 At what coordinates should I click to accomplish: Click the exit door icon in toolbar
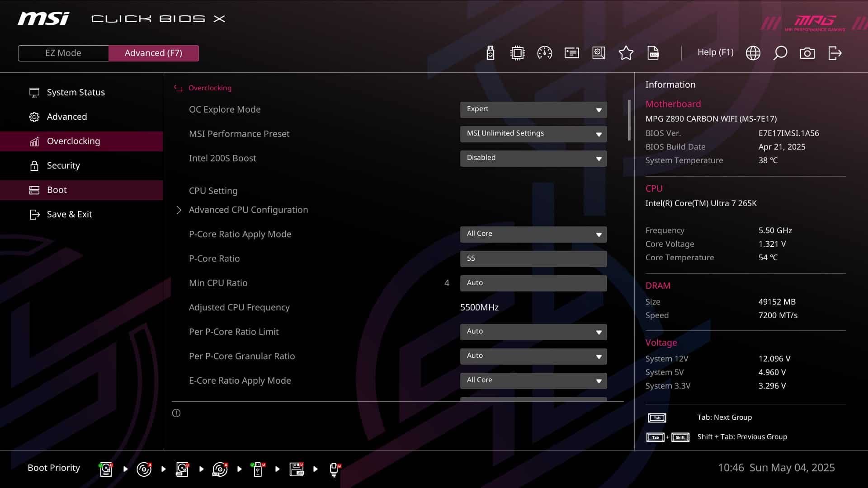click(835, 53)
